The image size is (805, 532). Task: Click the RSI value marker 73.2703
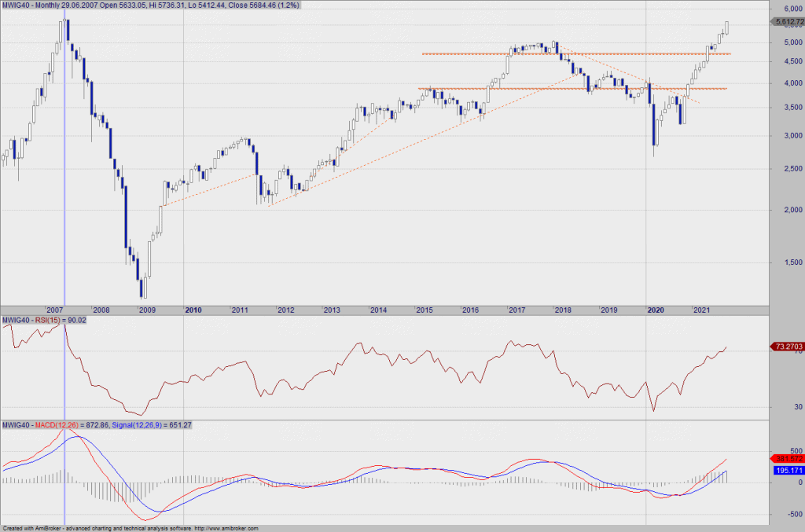tap(786, 346)
